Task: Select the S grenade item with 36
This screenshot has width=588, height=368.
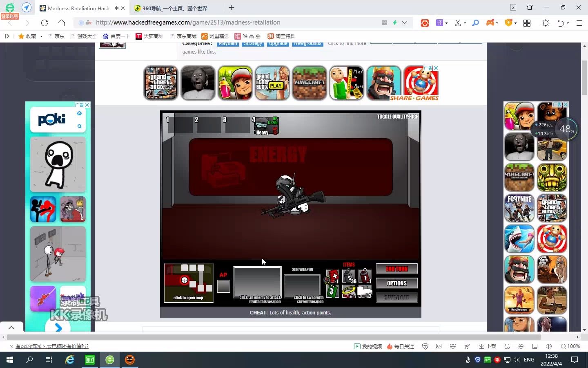Action: tap(349, 276)
